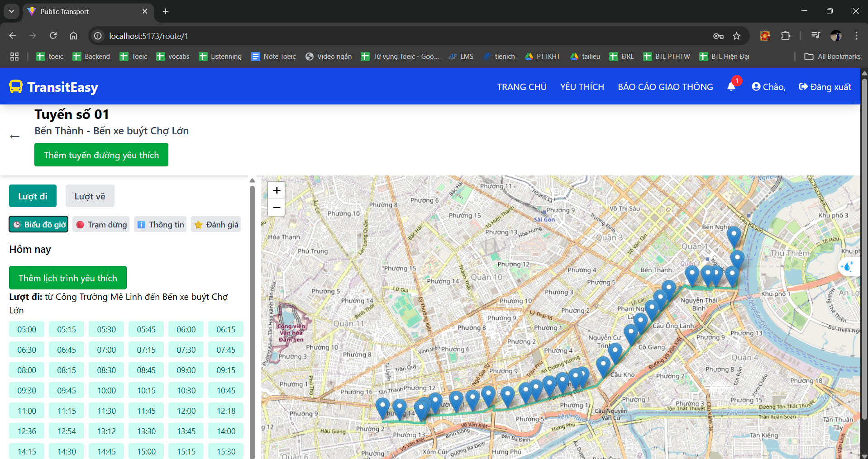Reload the page

click(53, 36)
